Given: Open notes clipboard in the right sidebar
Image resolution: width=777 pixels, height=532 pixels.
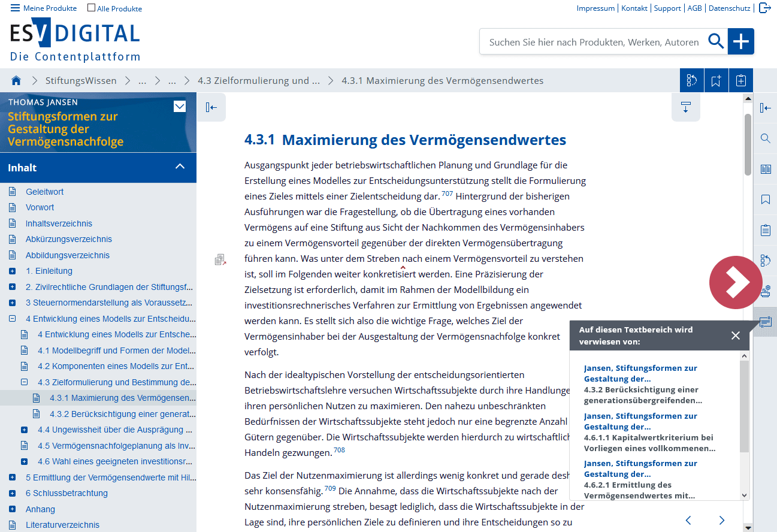Looking at the screenshot, I should 765,230.
